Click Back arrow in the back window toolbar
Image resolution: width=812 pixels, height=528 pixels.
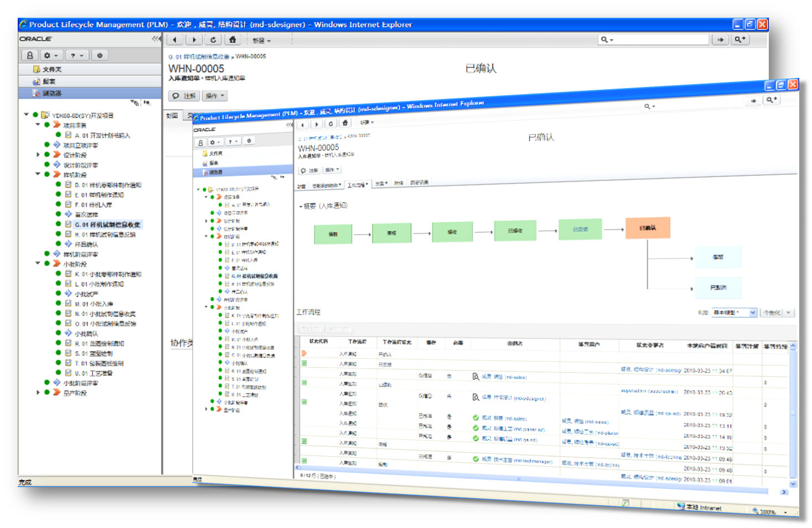[x=175, y=40]
